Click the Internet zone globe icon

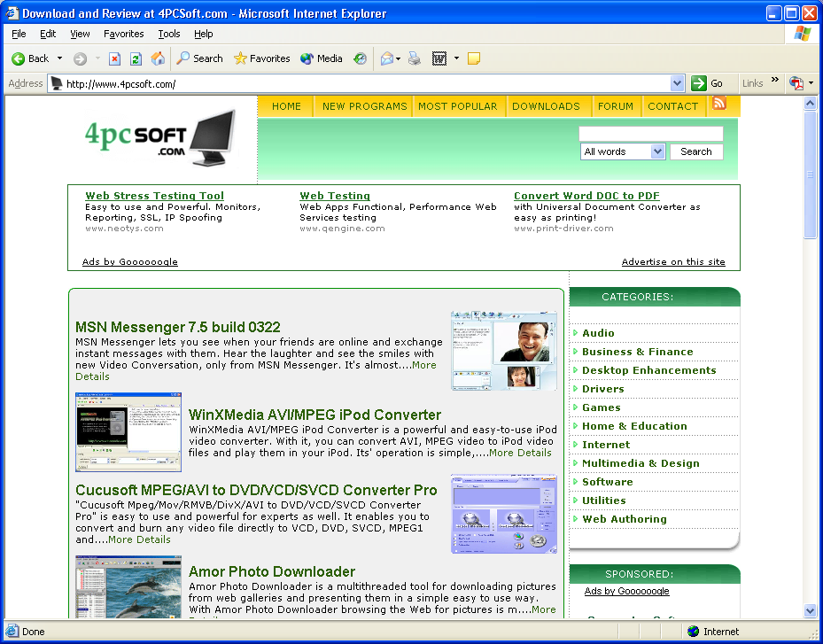[694, 632]
